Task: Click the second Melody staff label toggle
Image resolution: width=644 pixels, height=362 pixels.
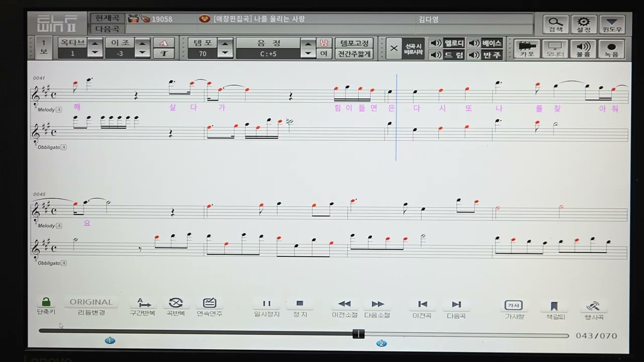Action: [59, 226]
